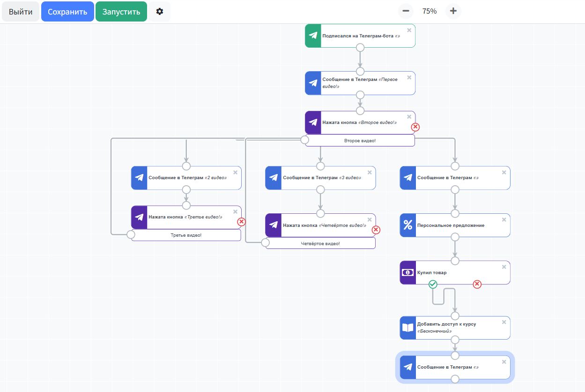
Task: Click the percent icon on Персональное предложение
Action: pos(408,225)
